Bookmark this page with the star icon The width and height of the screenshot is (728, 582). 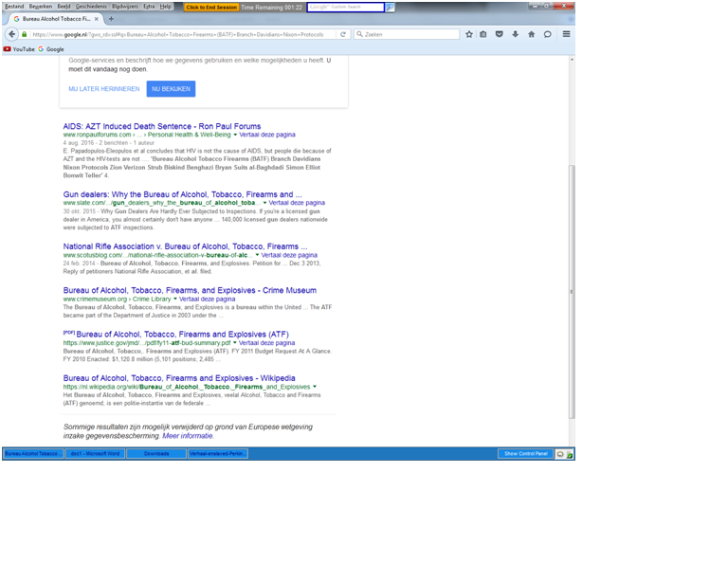469,34
